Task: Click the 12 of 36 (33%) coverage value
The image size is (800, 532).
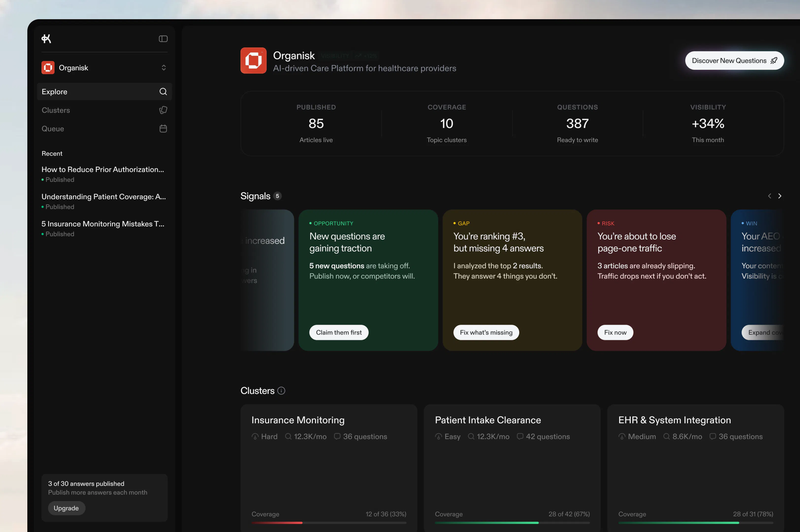Action: 386,514
